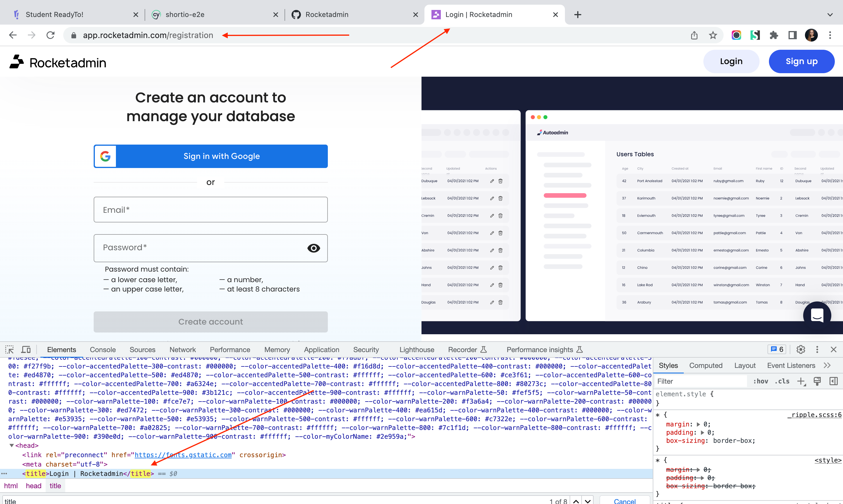The width and height of the screenshot is (843, 504).
Task: Toggle the device emulation toolbar in DevTools
Action: coord(25,349)
